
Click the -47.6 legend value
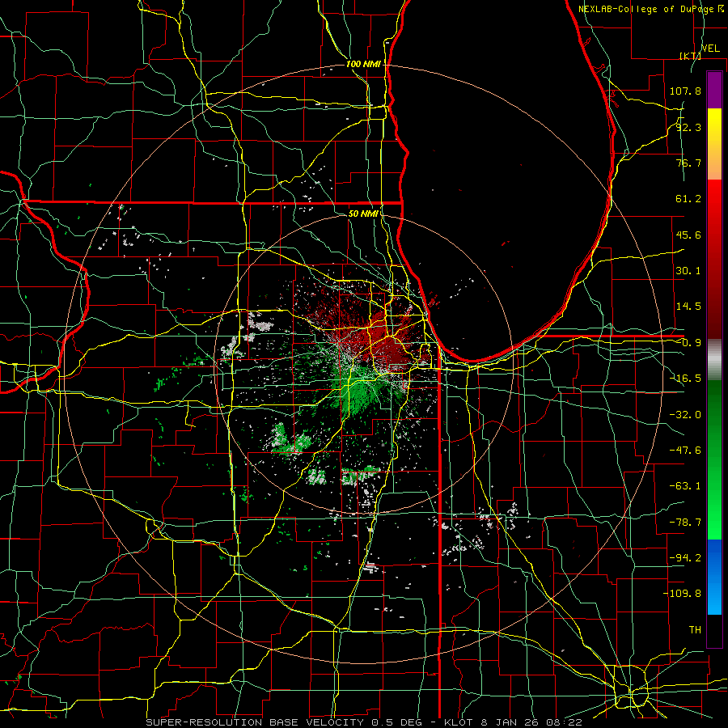tap(685, 451)
